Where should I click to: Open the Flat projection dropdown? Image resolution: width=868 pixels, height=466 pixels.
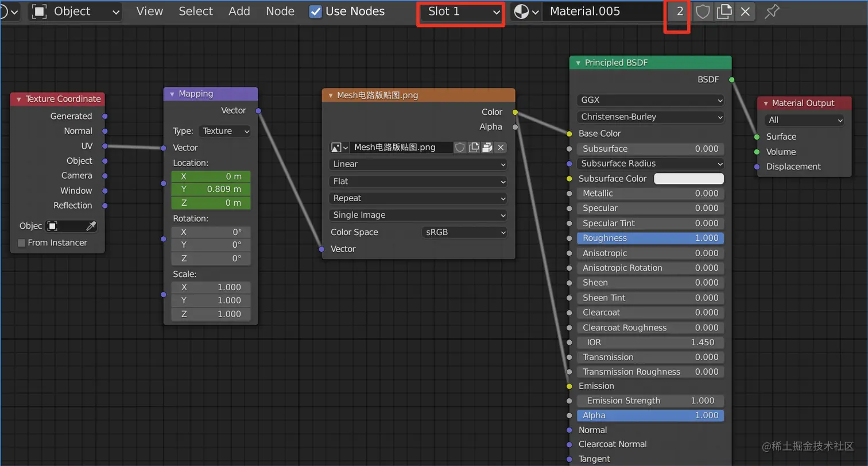coord(418,182)
